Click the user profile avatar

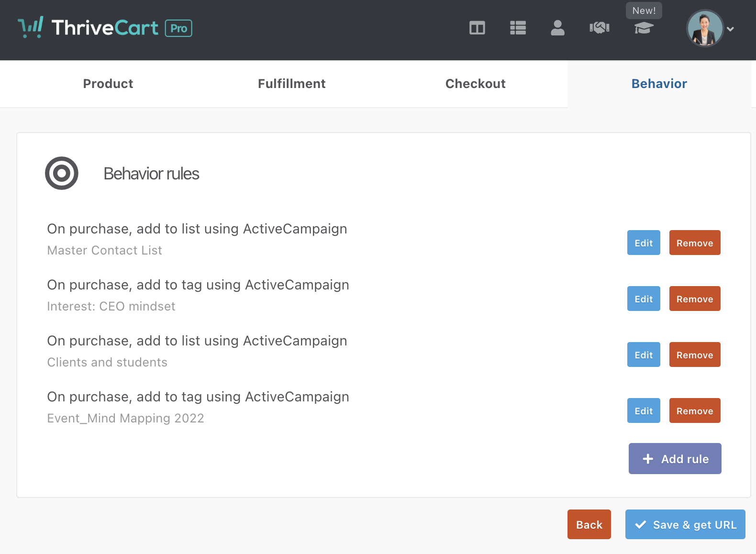[705, 28]
